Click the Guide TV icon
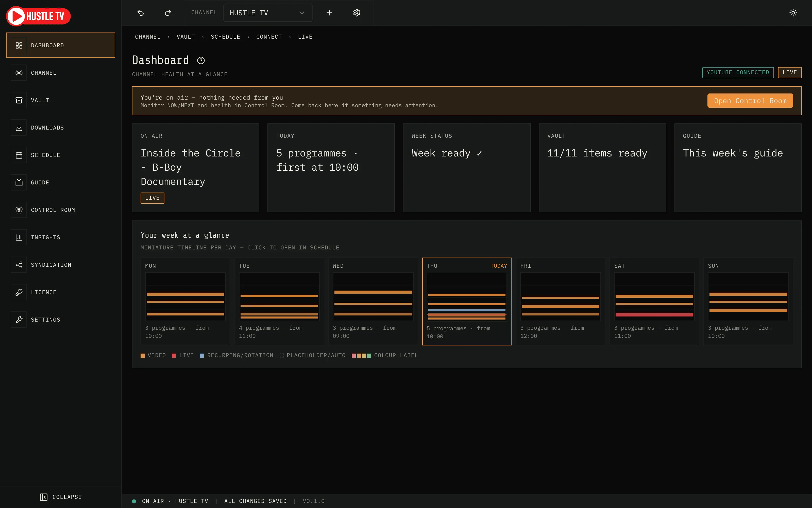The height and width of the screenshot is (508, 812). (x=19, y=182)
